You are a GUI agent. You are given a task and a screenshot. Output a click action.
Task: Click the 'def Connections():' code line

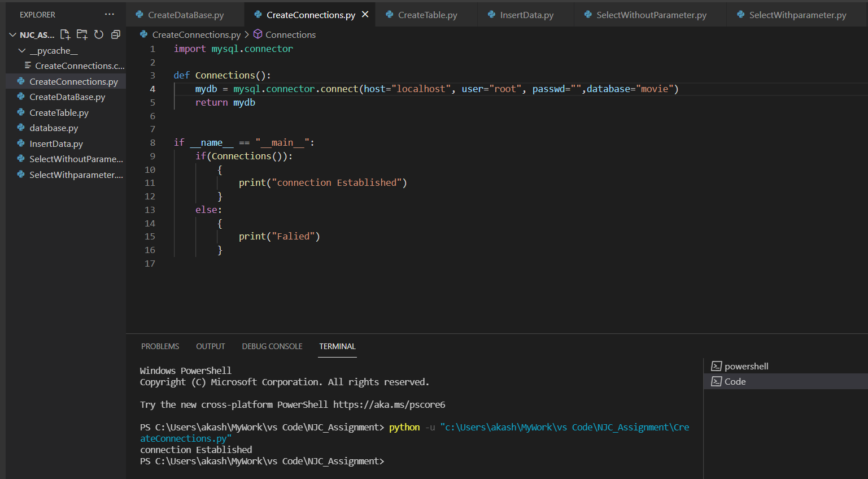[x=222, y=75]
